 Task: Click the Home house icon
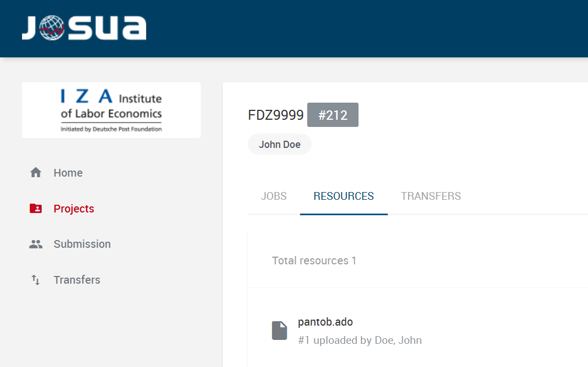click(36, 173)
